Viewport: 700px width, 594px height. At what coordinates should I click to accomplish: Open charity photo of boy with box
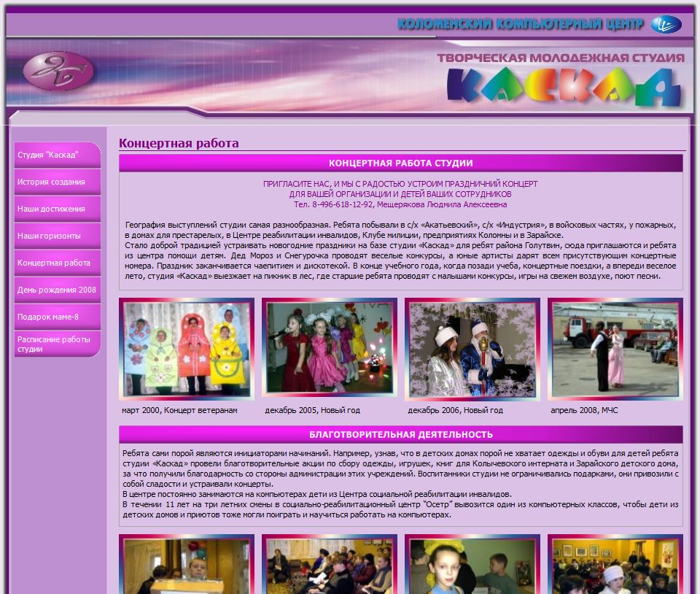187,564
